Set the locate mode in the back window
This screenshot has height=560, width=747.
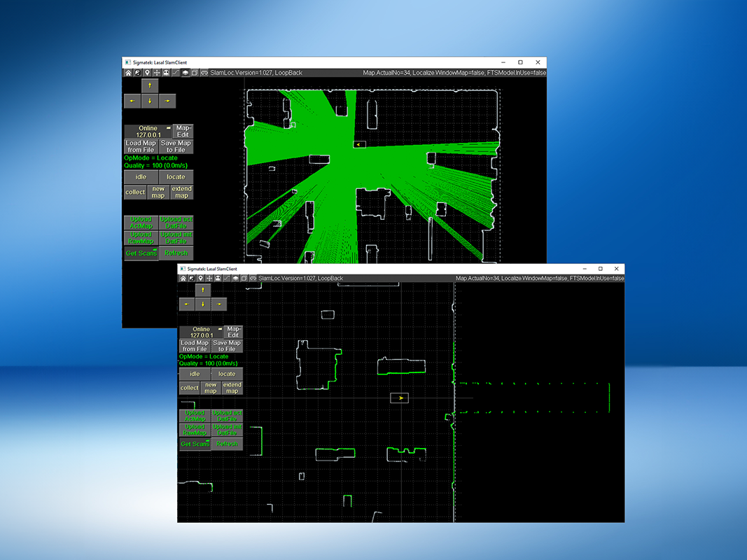pyautogui.click(x=176, y=176)
